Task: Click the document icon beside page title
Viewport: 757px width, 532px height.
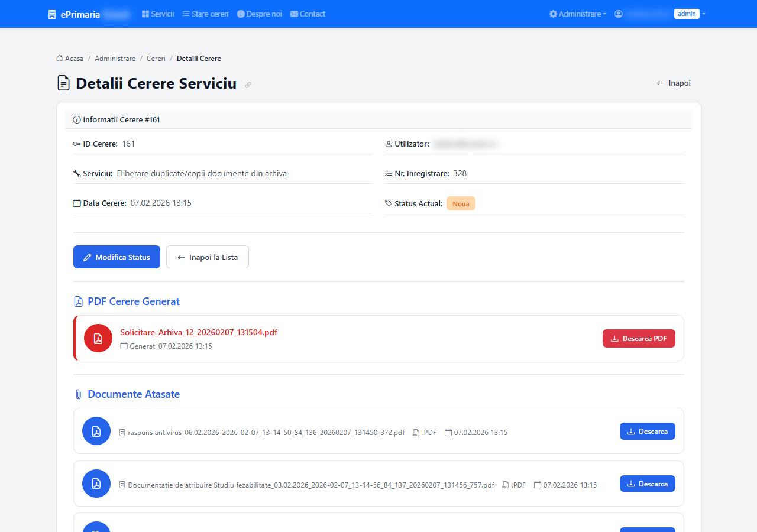Action: [x=63, y=83]
